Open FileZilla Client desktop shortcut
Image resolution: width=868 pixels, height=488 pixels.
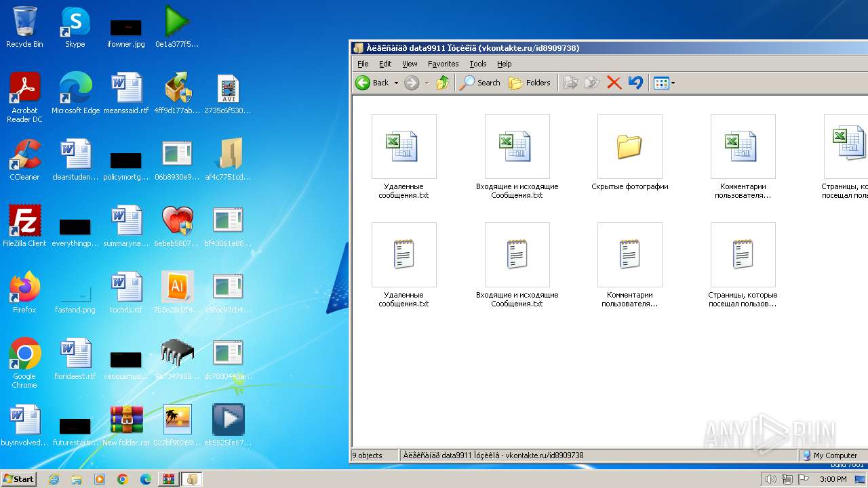tap(24, 226)
